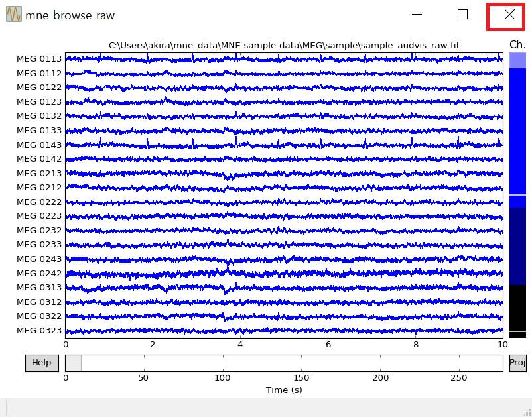The height and width of the screenshot is (417, 532).
Task: Close the mne_browse_raw window
Action: 509,15
